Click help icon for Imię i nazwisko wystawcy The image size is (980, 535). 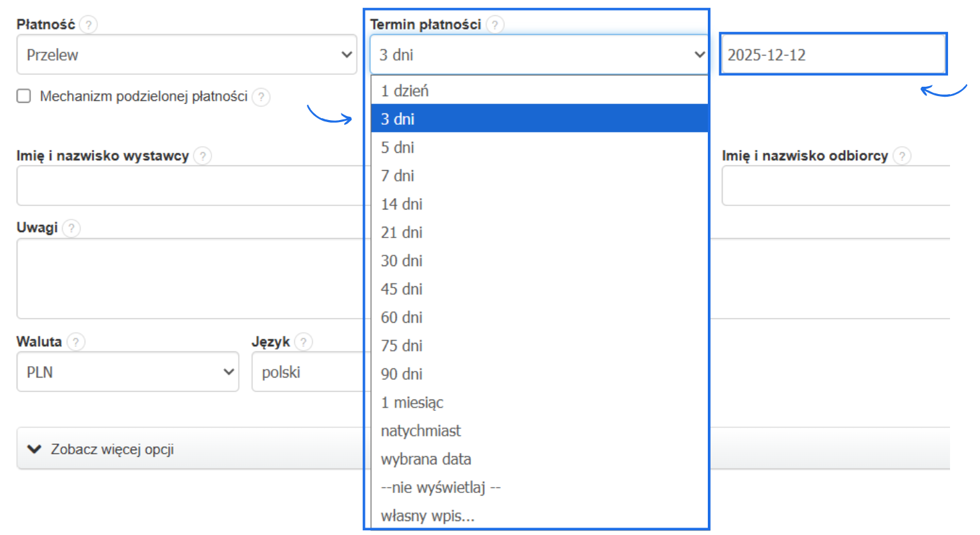202,156
